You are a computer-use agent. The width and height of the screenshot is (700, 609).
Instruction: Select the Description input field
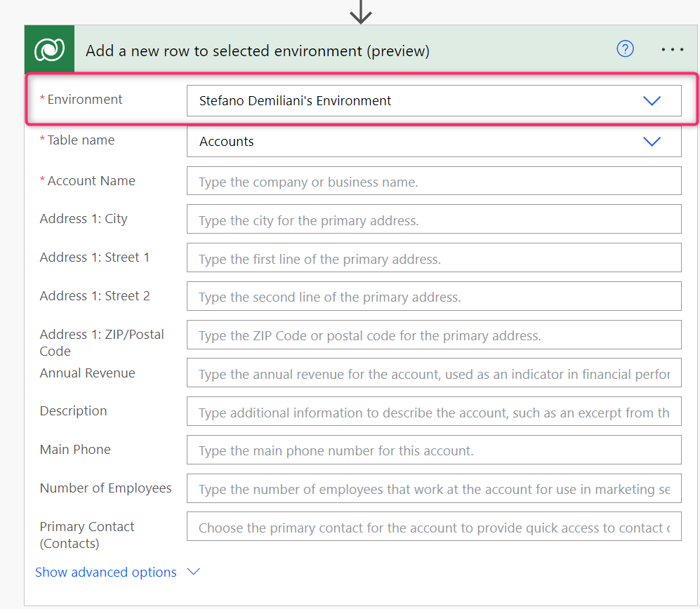[x=433, y=413]
